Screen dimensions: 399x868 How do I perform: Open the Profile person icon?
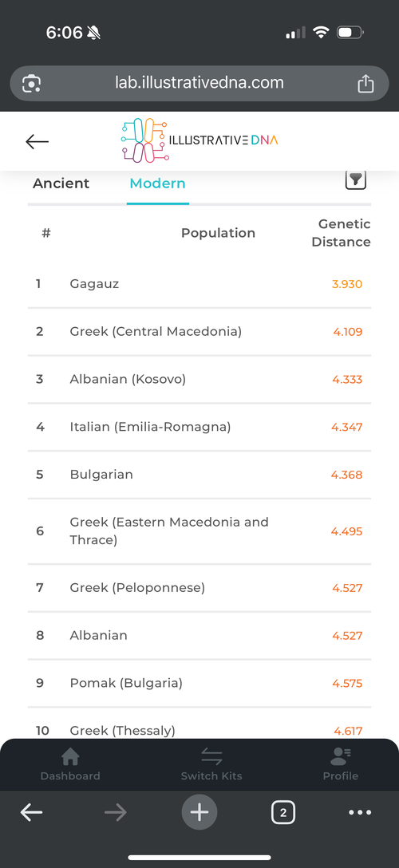pyautogui.click(x=340, y=756)
